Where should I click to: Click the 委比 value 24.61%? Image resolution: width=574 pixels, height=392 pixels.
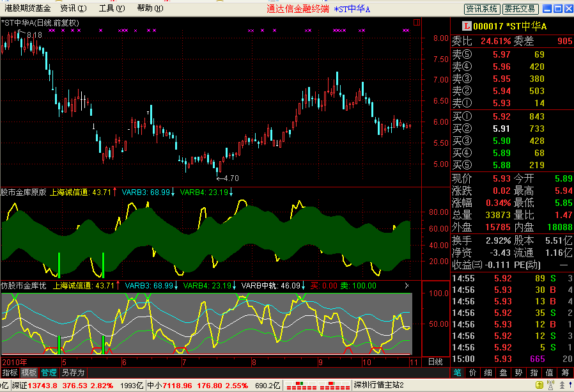click(x=495, y=41)
